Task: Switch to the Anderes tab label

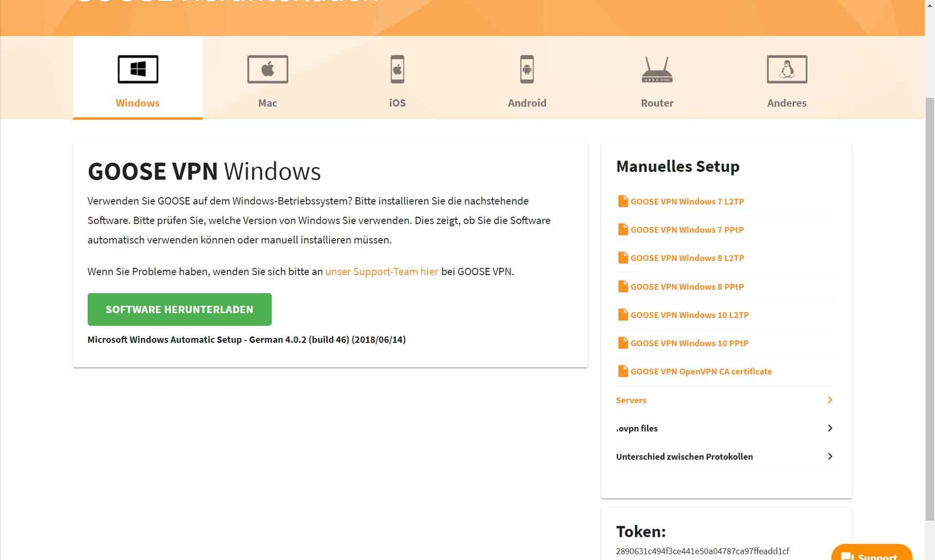Action: (787, 103)
